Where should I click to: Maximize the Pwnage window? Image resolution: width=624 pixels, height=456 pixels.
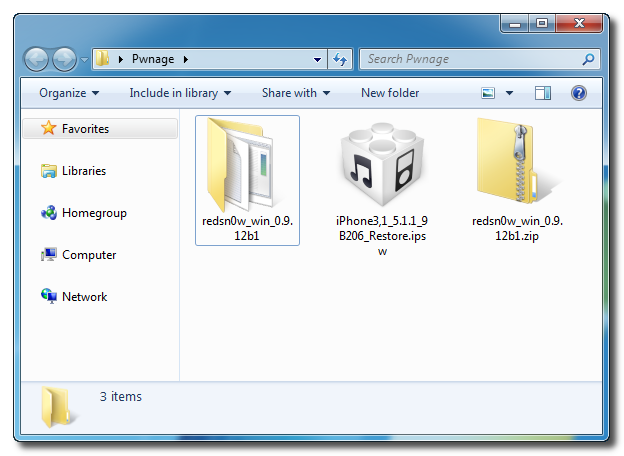click(x=542, y=24)
